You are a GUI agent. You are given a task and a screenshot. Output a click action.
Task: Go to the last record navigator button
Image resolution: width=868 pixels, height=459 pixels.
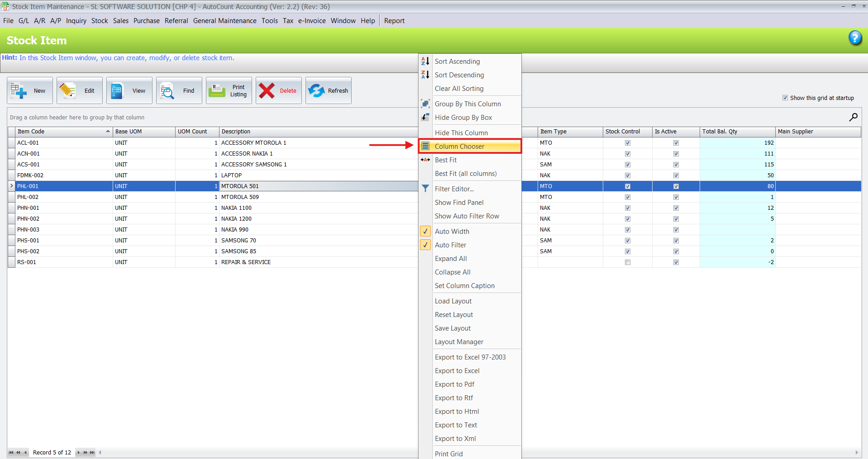pos(92,452)
